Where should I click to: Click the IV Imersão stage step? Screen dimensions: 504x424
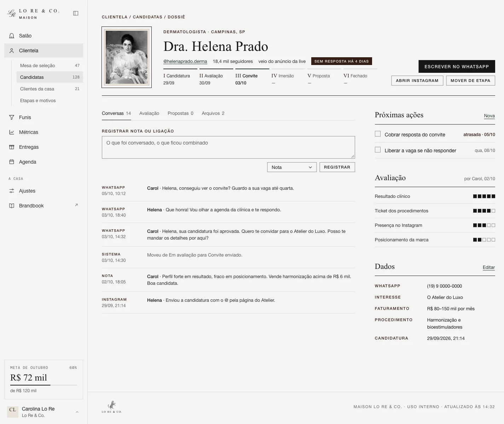pyautogui.click(x=288, y=77)
